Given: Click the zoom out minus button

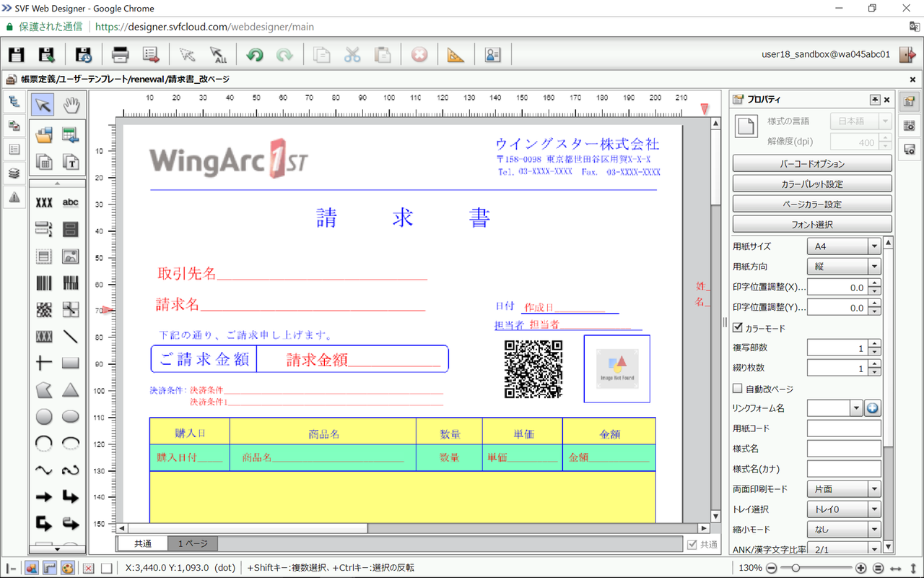Looking at the screenshot, I should coord(771,568).
